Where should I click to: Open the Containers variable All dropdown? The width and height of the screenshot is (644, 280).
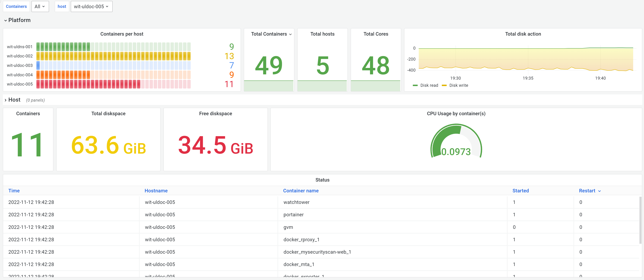pyautogui.click(x=40, y=6)
